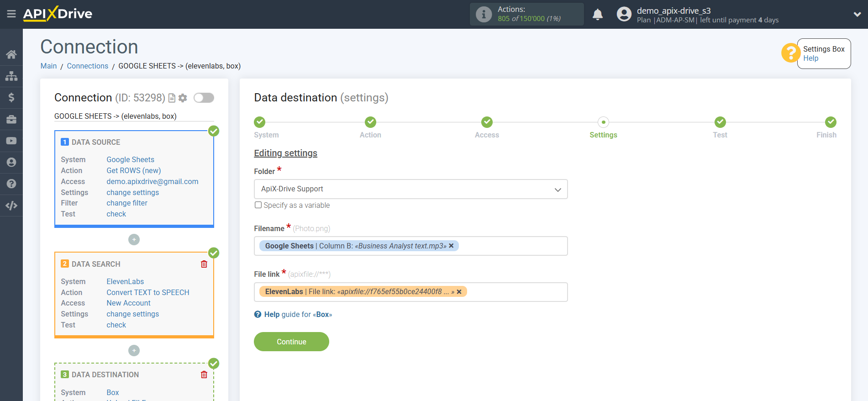Open Help guide for Box
The height and width of the screenshot is (401, 868).
click(x=298, y=314)
